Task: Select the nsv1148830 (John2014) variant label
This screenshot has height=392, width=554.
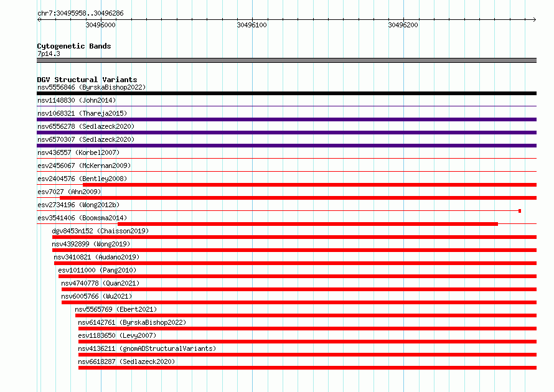Action: pyautogui.click(x=77, y=100)
